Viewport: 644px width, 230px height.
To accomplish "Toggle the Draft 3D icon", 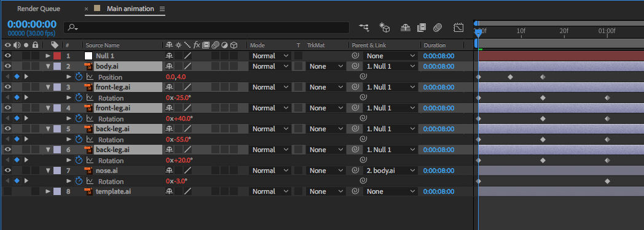I will [385, 28].
